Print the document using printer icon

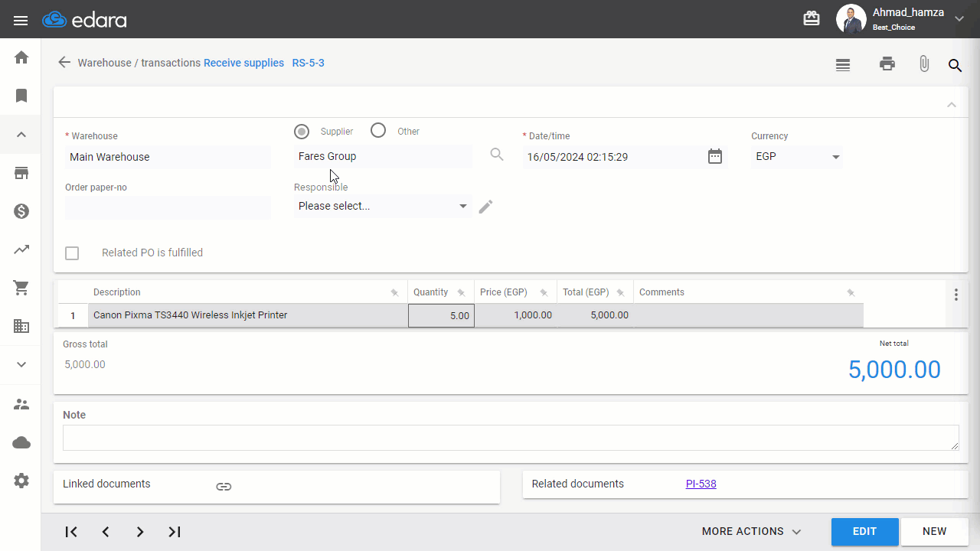tap(887, 64)
